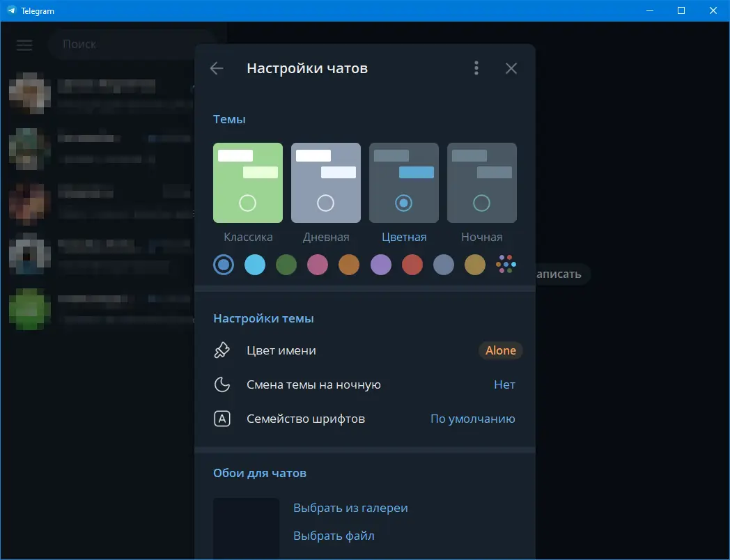Select the Ночная theme radio button
Screen dimensions: 730x560
pyautogui.click(x=481, y=203)
